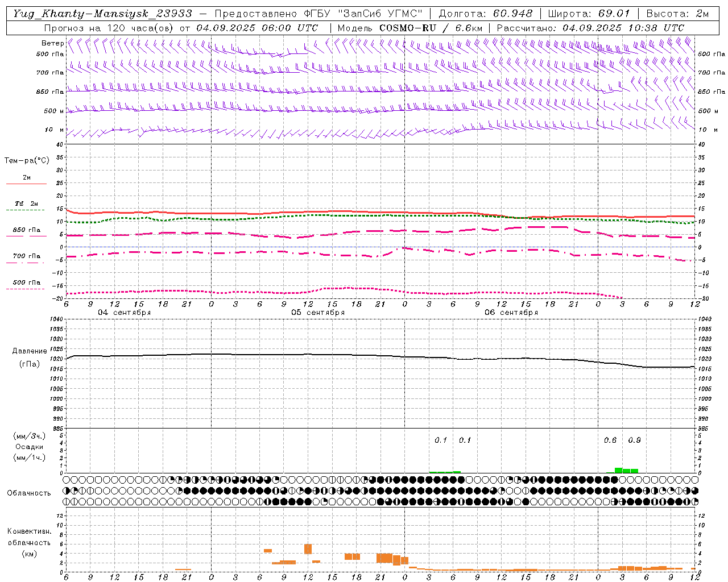Image resolution: width=728 pixels, height=582 pixels.
Task: Click the 05 сентября date label
Action: tap(318, 313)
